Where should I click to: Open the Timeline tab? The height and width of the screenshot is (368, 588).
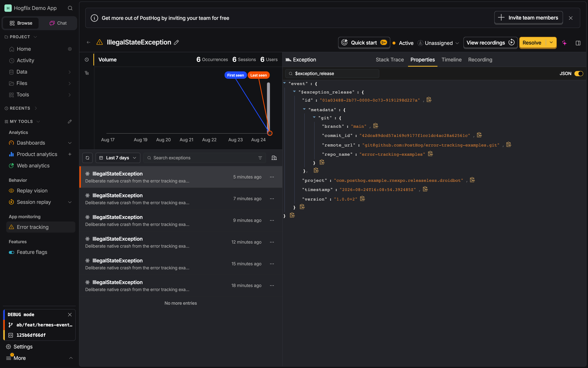(451, 60)
